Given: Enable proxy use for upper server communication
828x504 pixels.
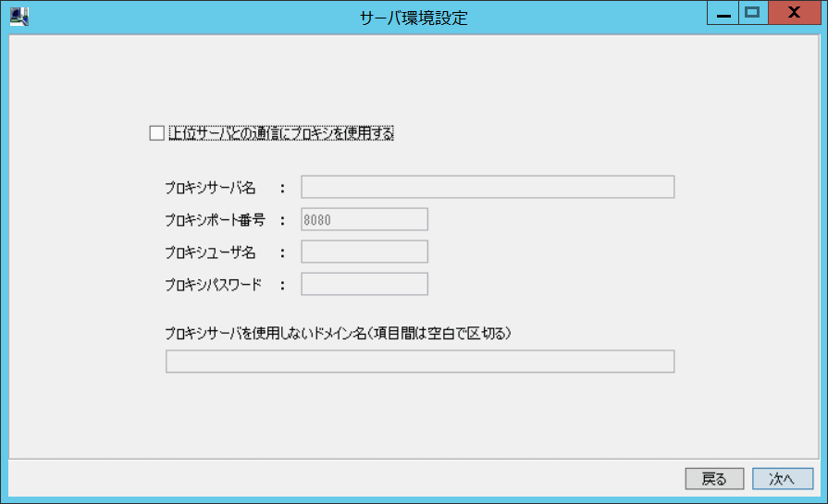Looking at the screenshot, I should click(157, 133).
